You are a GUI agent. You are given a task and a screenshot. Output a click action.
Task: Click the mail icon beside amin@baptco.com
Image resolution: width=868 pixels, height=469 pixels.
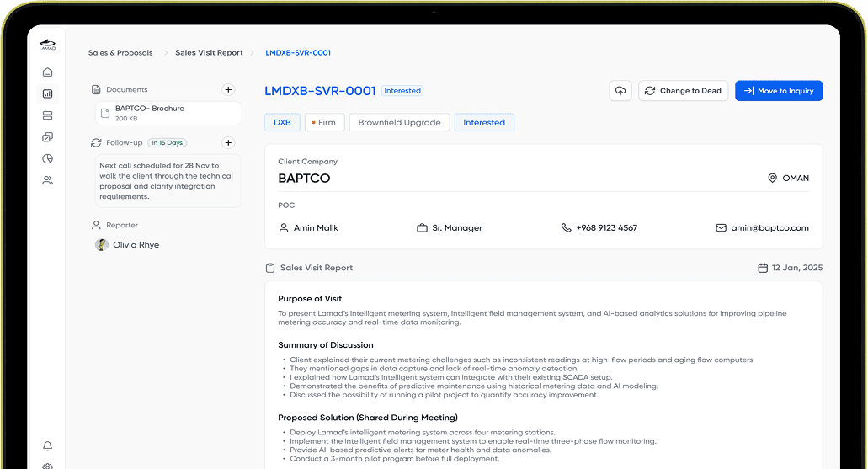[721, 227]
